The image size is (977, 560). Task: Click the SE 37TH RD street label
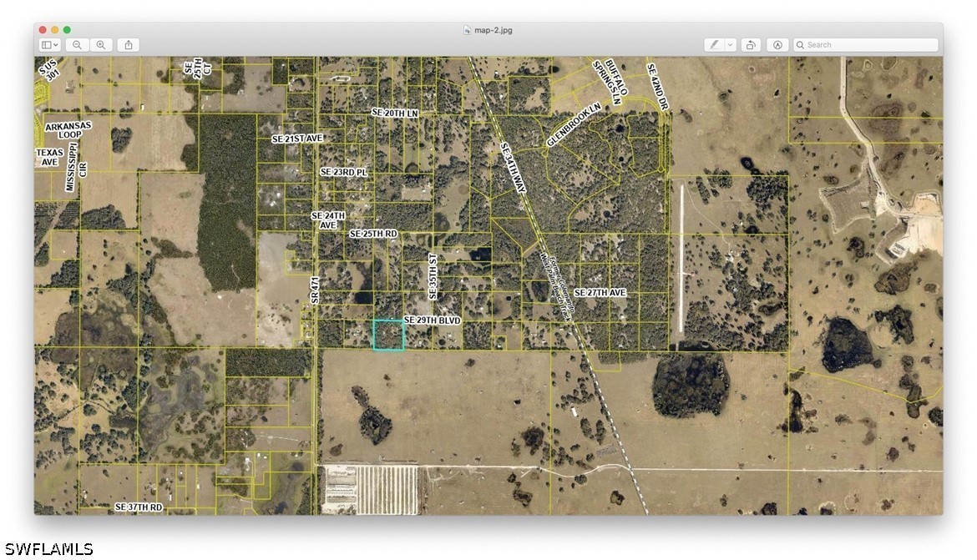pos(139,507)
